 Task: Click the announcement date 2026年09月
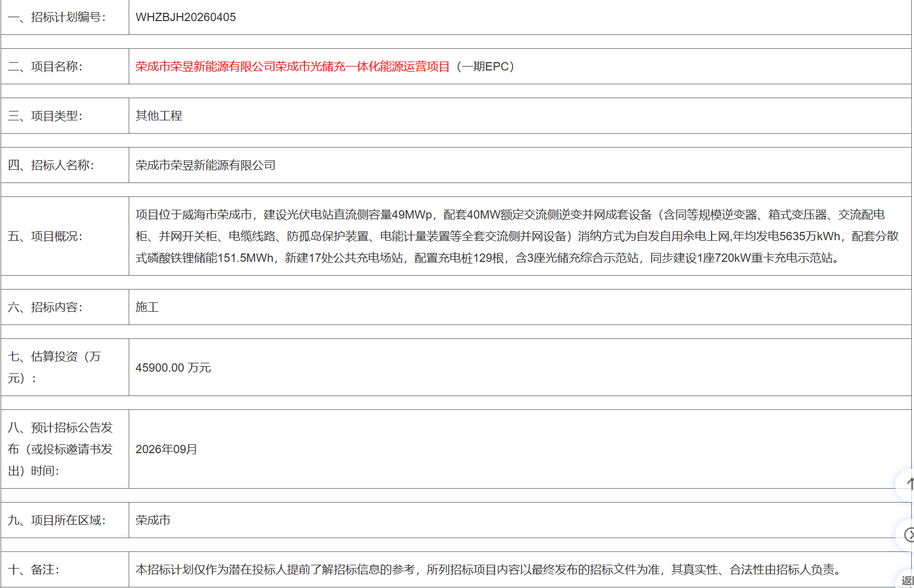click(x=166, y=449)
